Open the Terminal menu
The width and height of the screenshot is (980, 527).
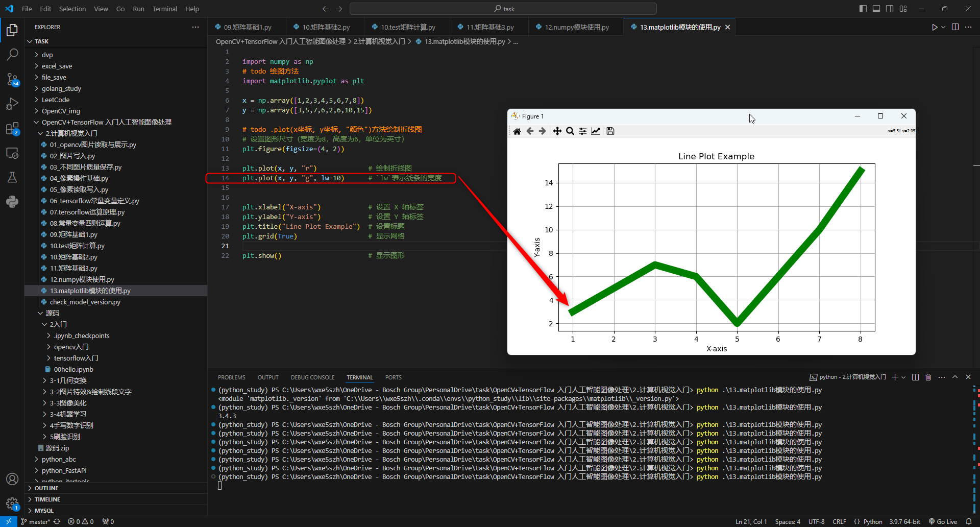click(x=164, y=9)
